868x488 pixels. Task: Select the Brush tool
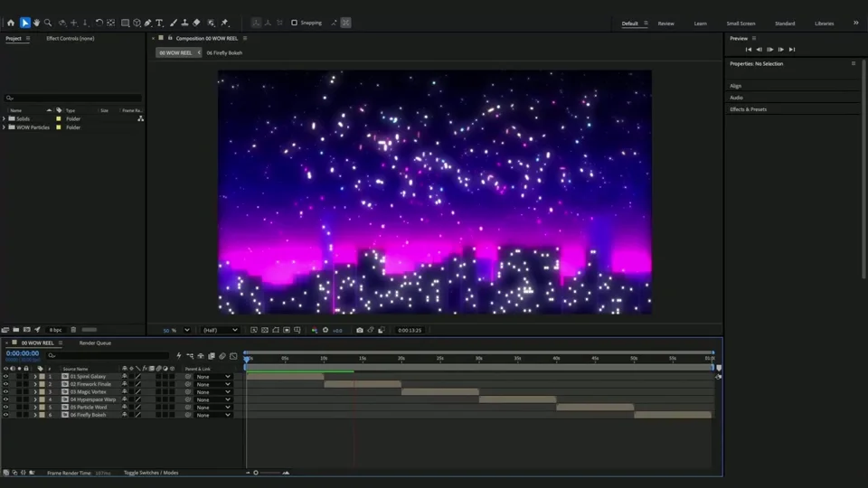coord(174,23)
